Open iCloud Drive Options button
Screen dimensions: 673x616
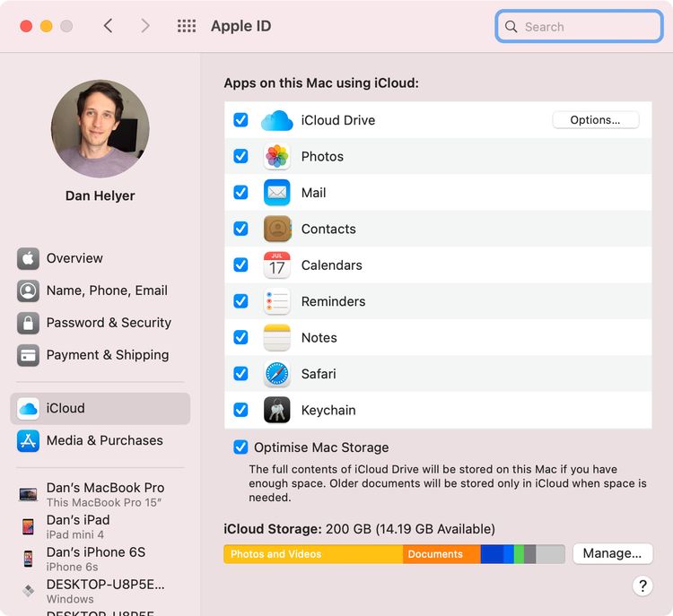click(x=595, y=120)
